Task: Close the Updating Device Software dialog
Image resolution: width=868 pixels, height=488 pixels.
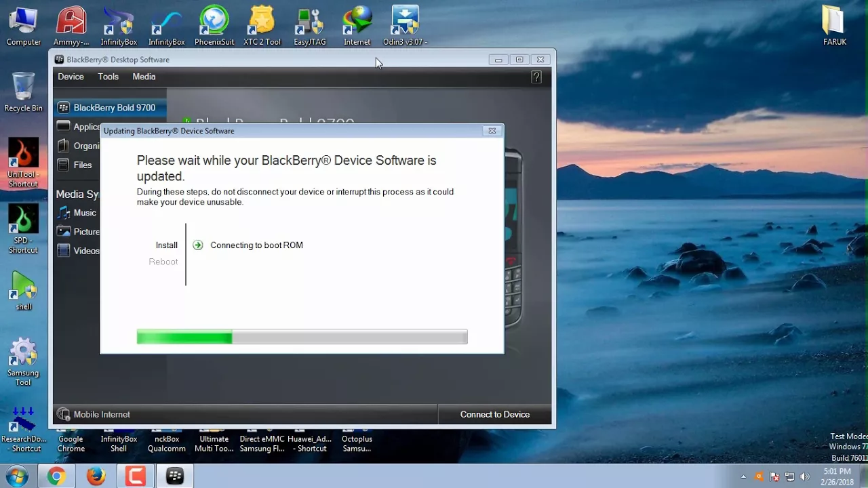Action: [492, 131]
